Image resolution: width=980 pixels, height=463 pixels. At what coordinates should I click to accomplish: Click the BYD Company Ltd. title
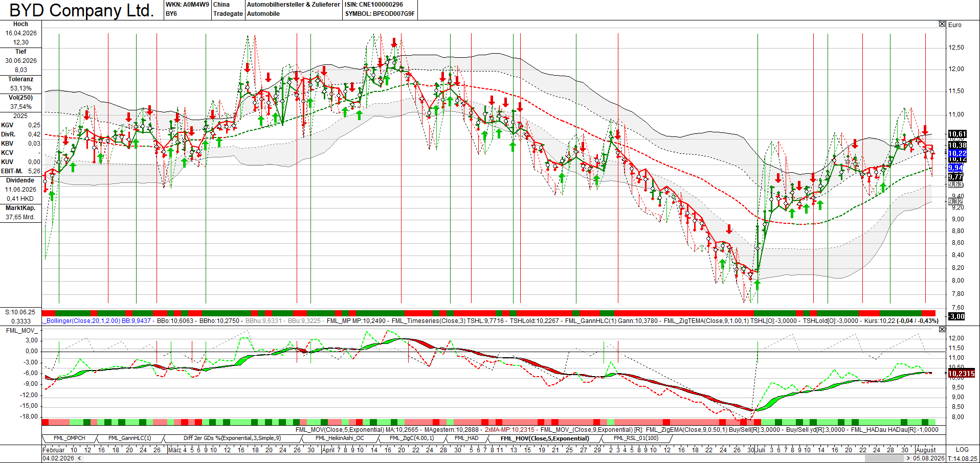pos(81,10)
